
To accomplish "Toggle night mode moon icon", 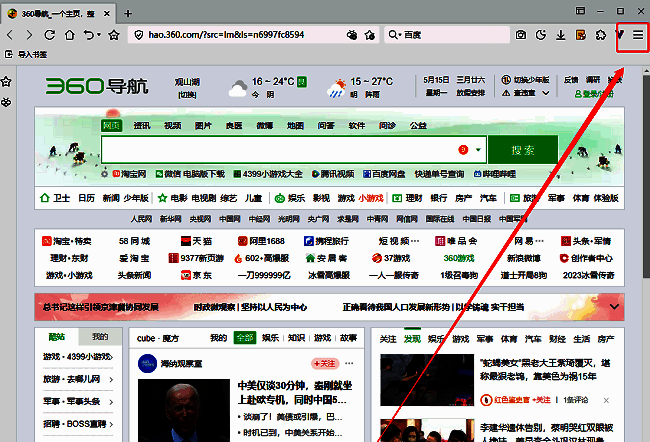I will [x=542, y=35].
